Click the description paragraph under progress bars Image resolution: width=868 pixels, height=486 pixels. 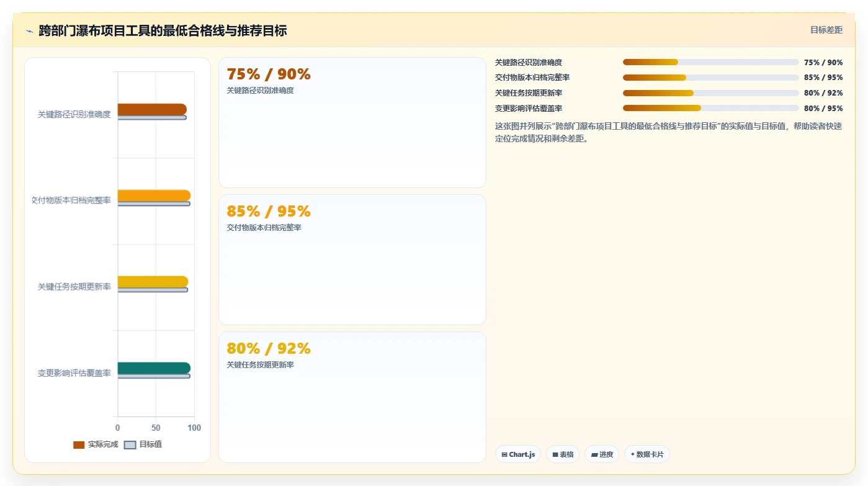click(669, 132)
